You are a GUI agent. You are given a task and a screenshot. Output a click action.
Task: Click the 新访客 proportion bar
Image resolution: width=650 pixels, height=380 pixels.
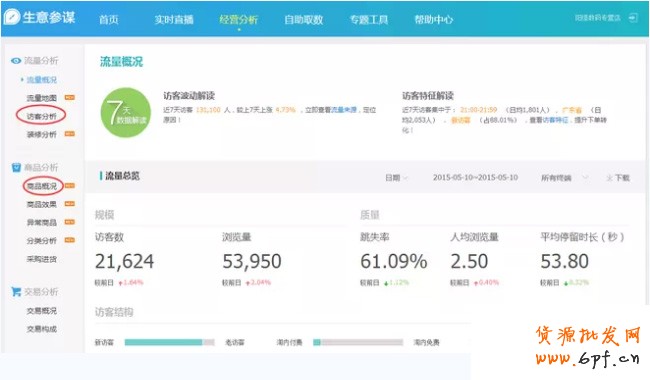coord(170,342)
